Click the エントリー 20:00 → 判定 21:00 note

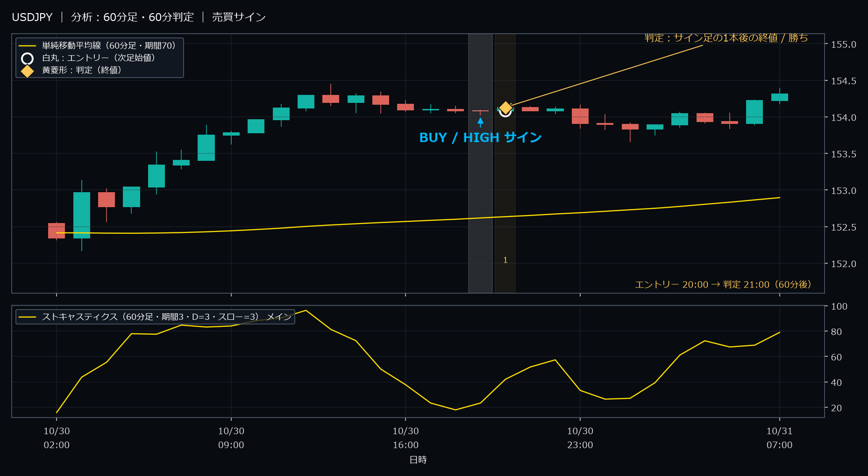coord(723,284)
